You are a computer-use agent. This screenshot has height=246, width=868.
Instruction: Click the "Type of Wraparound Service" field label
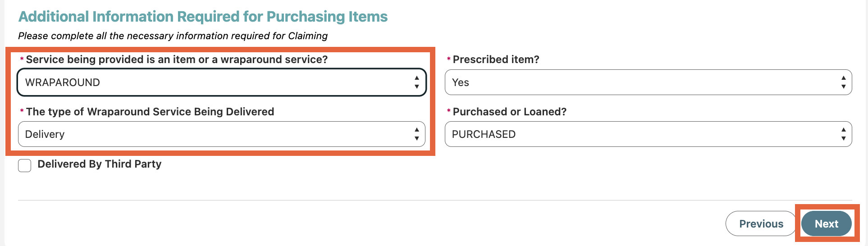click(150, 112)
